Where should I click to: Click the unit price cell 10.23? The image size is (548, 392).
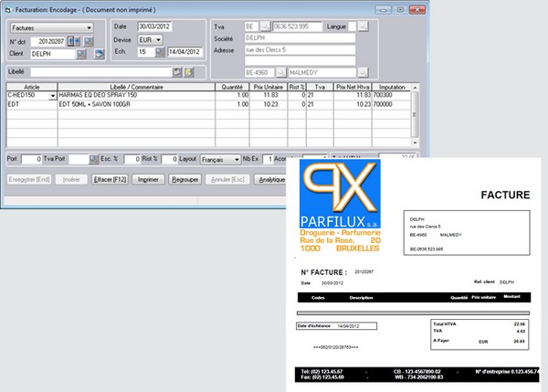[x=269, y=104]
